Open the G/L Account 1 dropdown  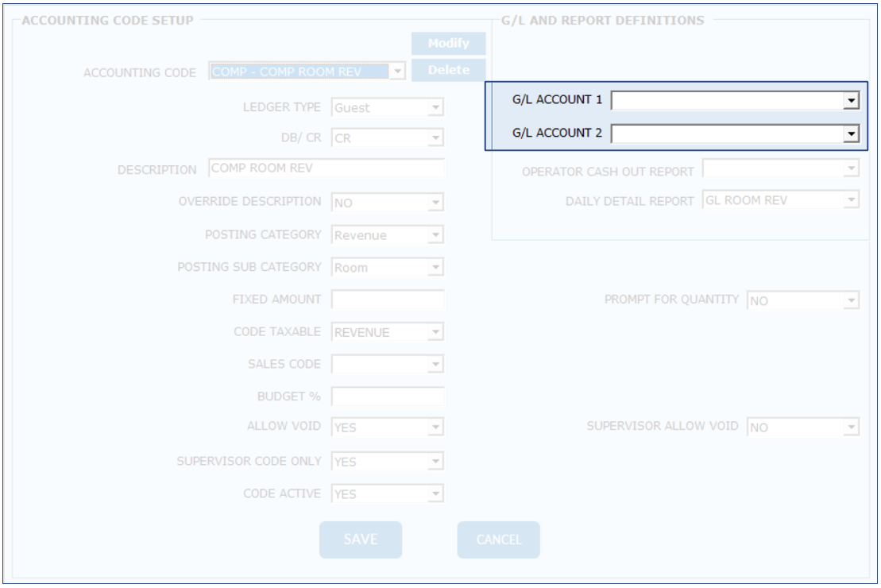(851, 100)
